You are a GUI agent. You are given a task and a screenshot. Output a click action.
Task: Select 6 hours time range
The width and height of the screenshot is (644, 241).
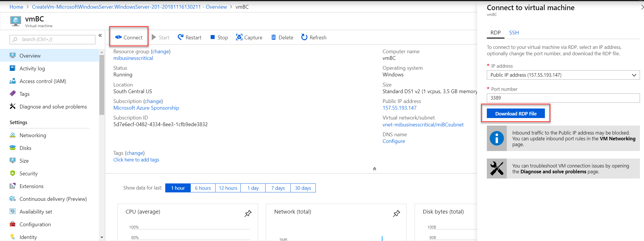[x=203, y=188]
